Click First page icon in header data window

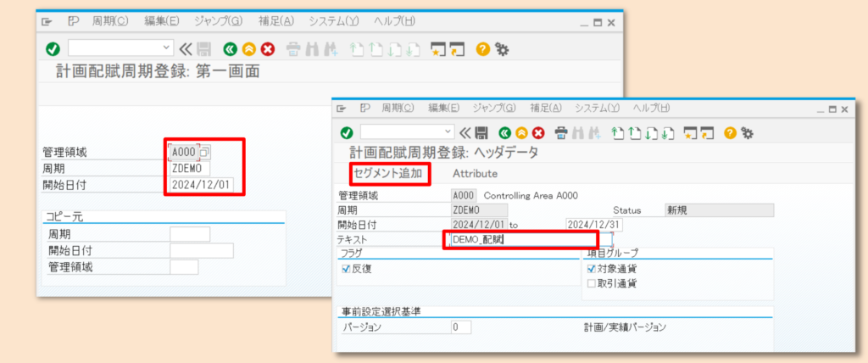pyautogui.click(x=616, y=132)
